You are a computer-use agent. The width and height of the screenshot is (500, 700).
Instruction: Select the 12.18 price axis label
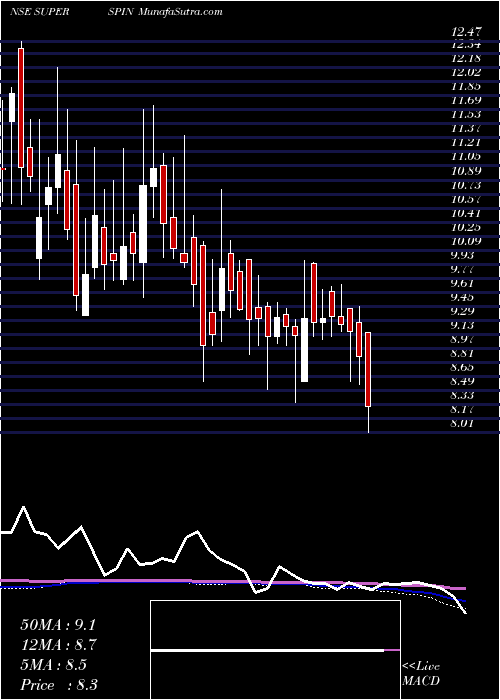[x=467, y=58]
